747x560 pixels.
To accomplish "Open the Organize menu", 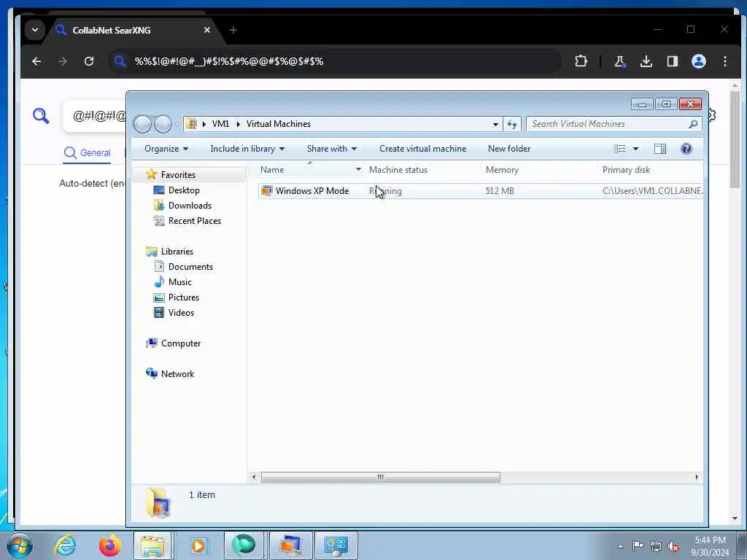I will (166, 149).
